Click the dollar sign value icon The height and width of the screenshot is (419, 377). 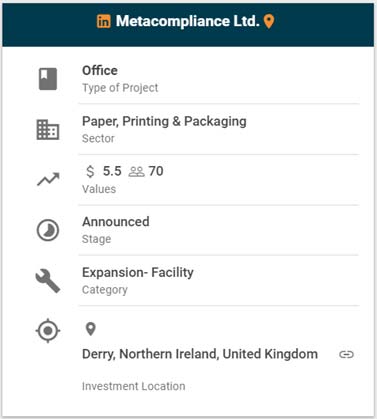tap(90, 171)
